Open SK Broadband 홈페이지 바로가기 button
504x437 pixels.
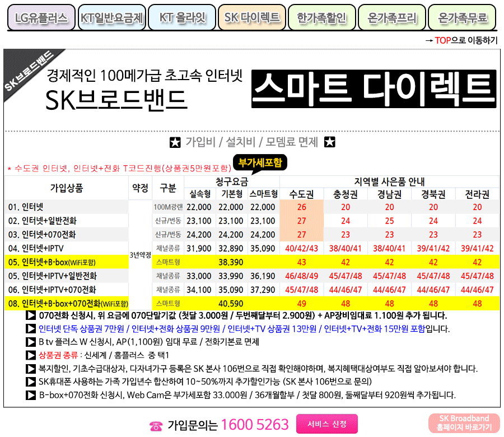pos(464,423)
